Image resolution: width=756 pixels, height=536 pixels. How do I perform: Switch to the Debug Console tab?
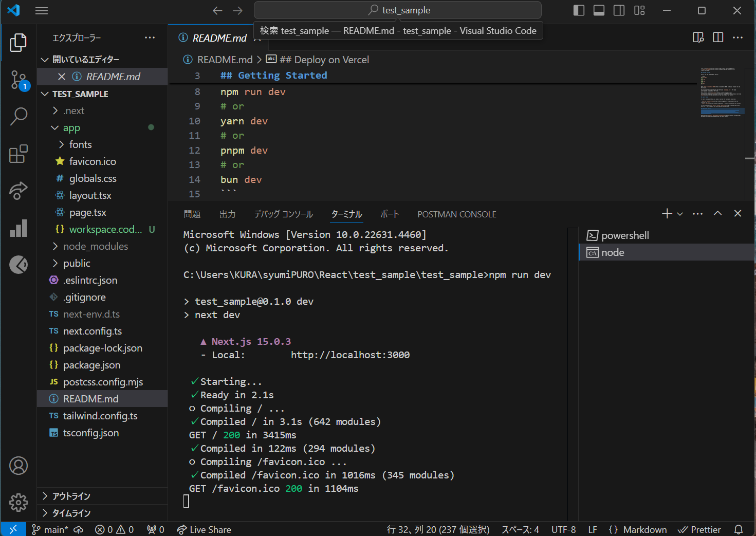coord(284,214)
